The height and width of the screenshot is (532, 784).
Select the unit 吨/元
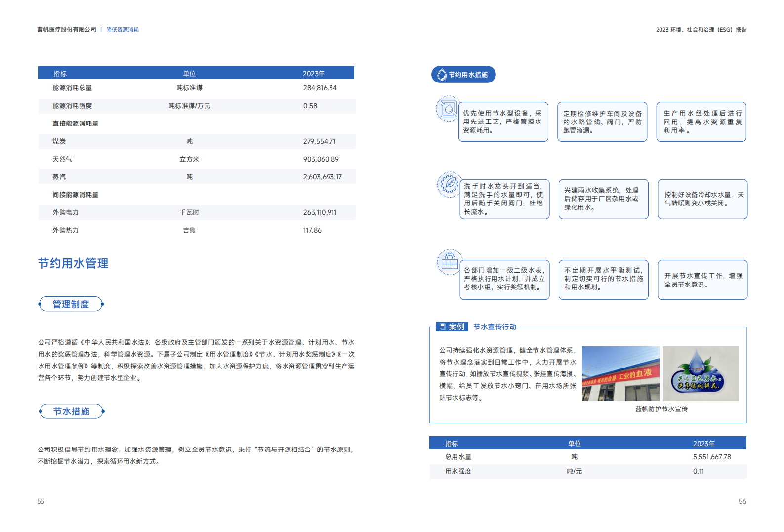[574, 471]
